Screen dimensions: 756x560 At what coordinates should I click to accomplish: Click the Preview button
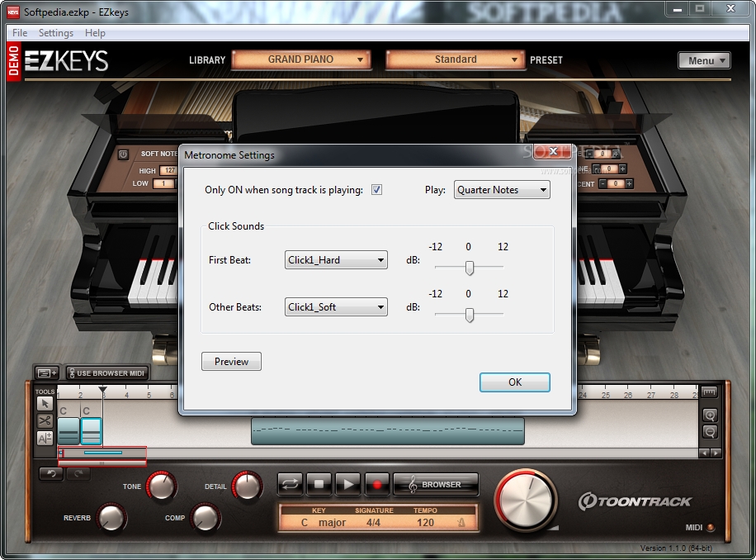[x=231, y=361]
